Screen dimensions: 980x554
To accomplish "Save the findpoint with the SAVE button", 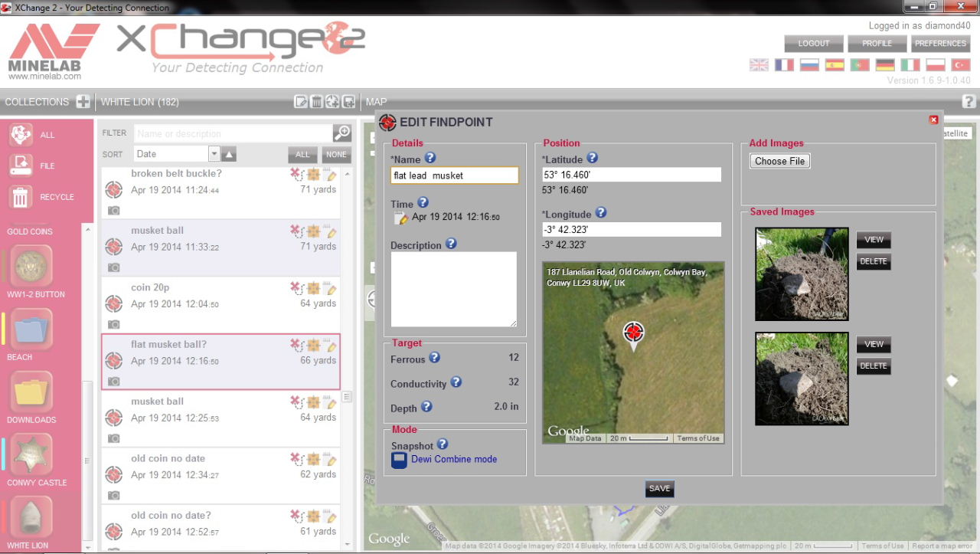I will coord(659,489).
